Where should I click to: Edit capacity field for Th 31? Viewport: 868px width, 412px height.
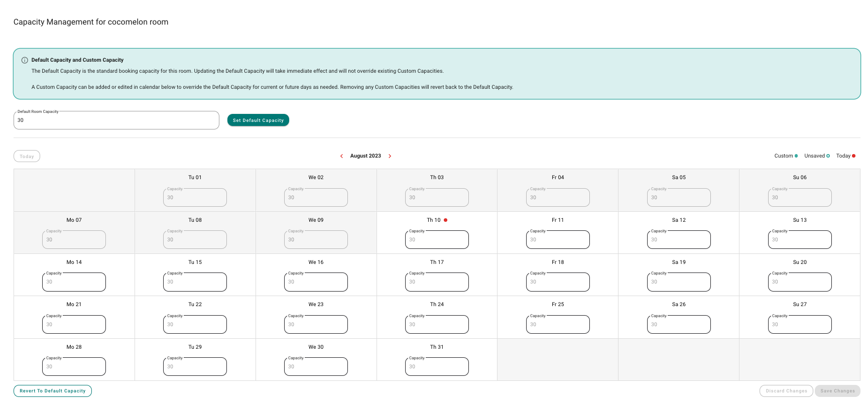tap(437, 367)
